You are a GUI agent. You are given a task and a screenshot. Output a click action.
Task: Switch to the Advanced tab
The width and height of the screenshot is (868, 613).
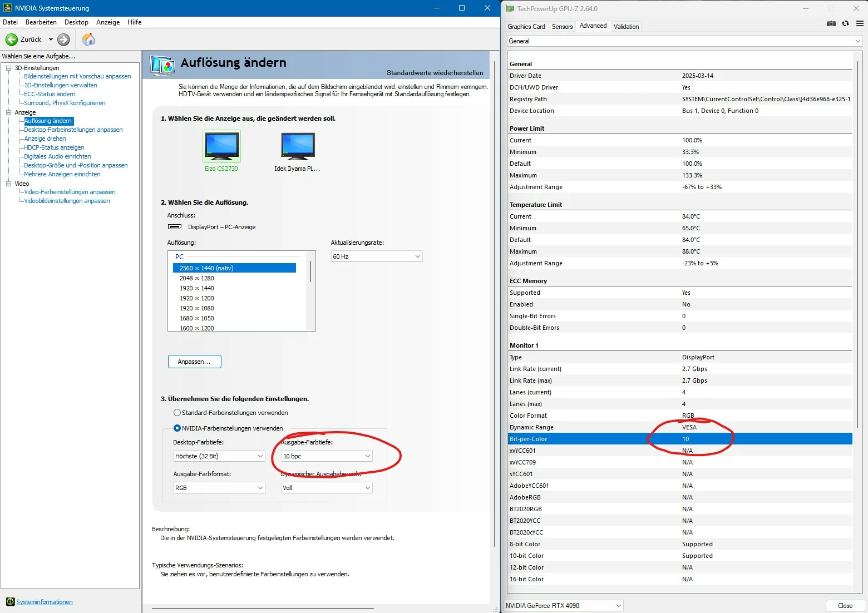click(x=593, y=26)
